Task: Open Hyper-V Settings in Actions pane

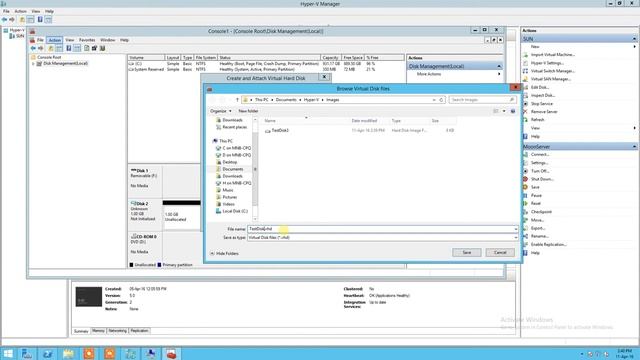Action: coord(547,63)
